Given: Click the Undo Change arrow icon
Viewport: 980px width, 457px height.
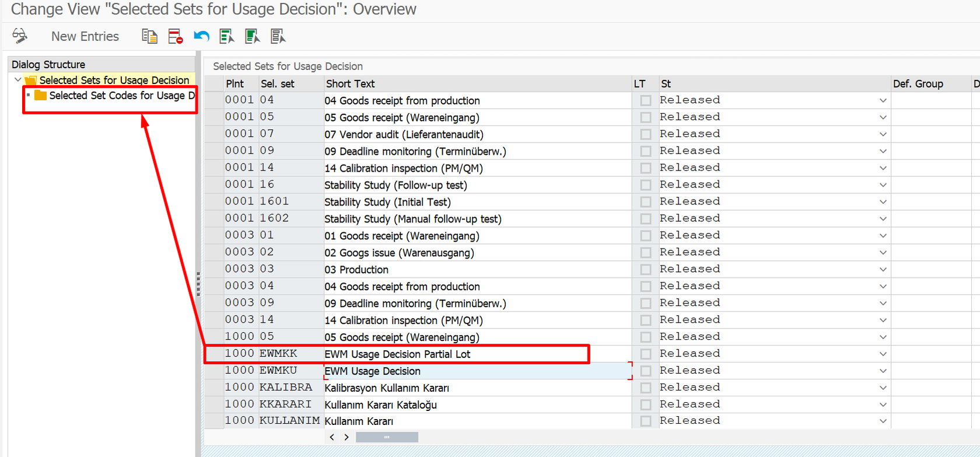Looking at the screenshot, I should tap(201, 36).
